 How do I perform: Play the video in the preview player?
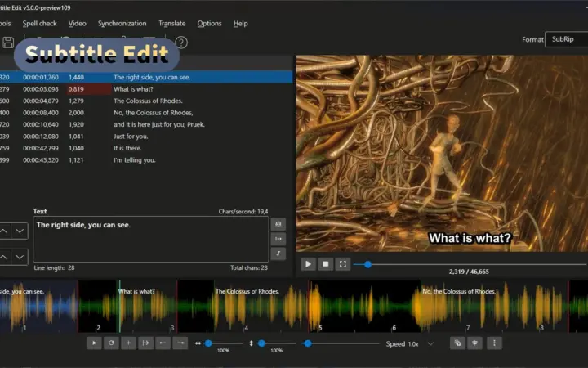pyautogui.click(x=308, y=264)
